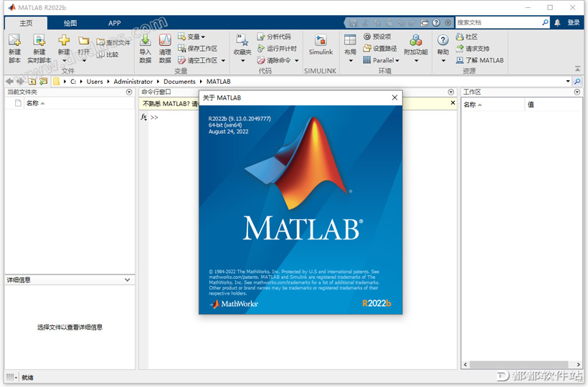Click Set Path (设置路径)
Screen dimensions: 588x387
coord(380,48)
